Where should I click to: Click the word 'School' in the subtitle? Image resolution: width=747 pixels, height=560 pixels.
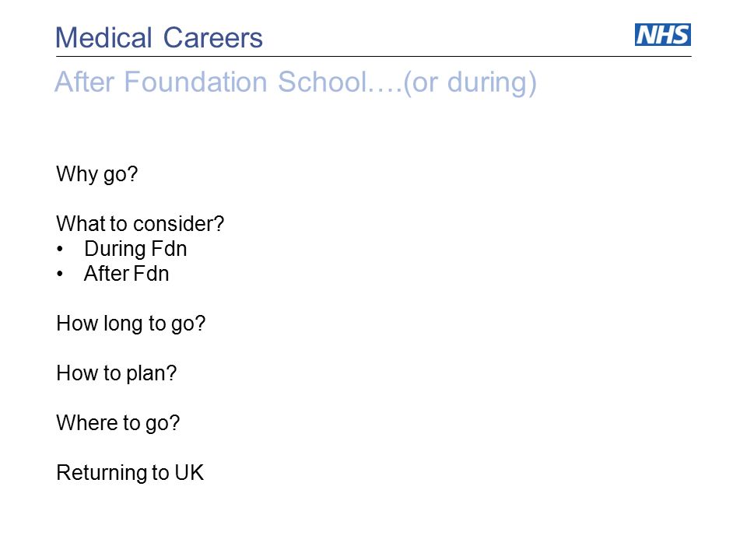(x=322, y=82)
